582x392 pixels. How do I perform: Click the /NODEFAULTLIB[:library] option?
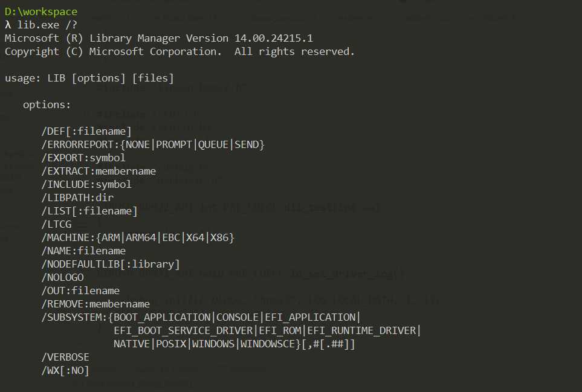111,265
